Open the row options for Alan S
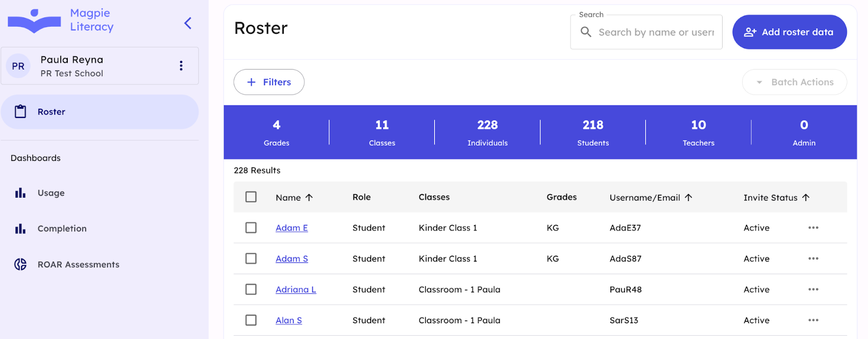 point(813,321)
